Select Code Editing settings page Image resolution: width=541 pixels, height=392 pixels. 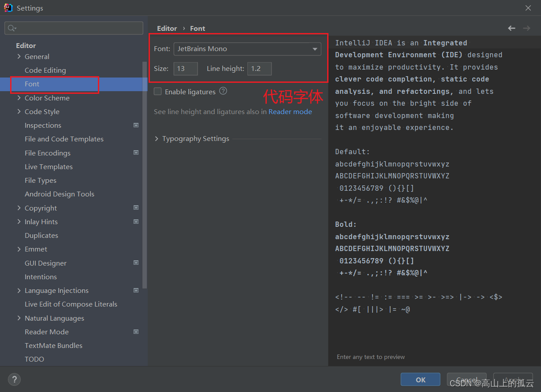point(45,70)
